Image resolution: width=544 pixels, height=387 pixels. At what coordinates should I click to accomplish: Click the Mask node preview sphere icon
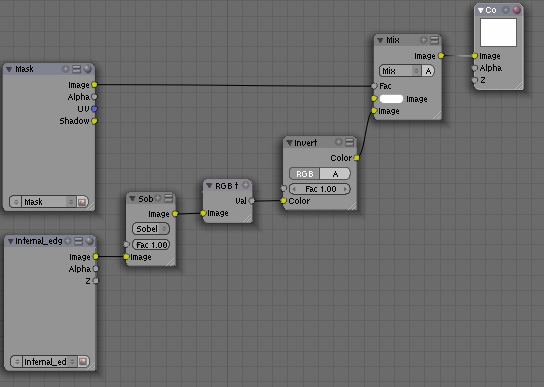point(88,69)
